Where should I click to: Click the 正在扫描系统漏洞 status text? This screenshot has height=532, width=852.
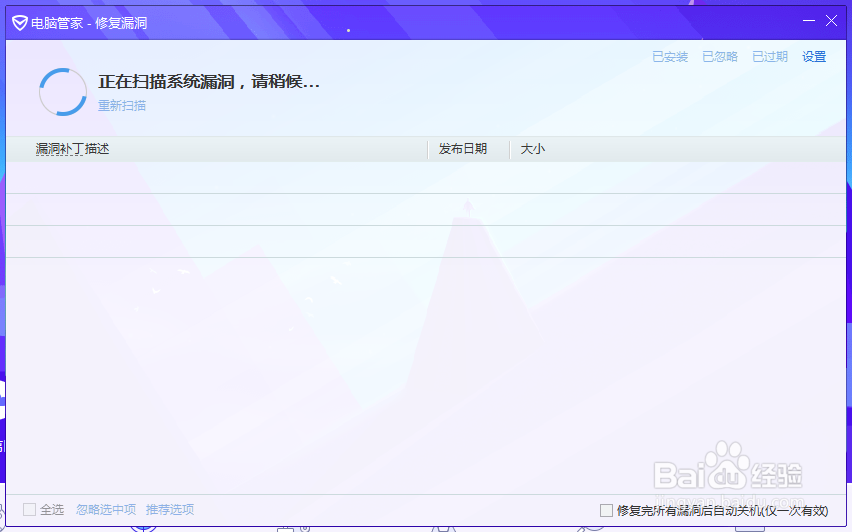pyautogui.click(x=209, y=82)
